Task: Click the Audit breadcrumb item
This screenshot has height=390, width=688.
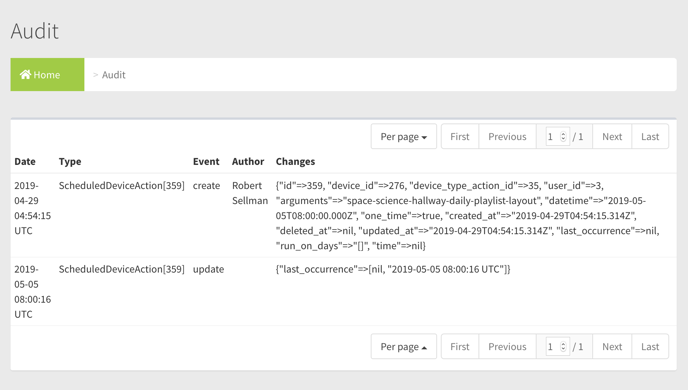Action: click(x=114, y=75)
